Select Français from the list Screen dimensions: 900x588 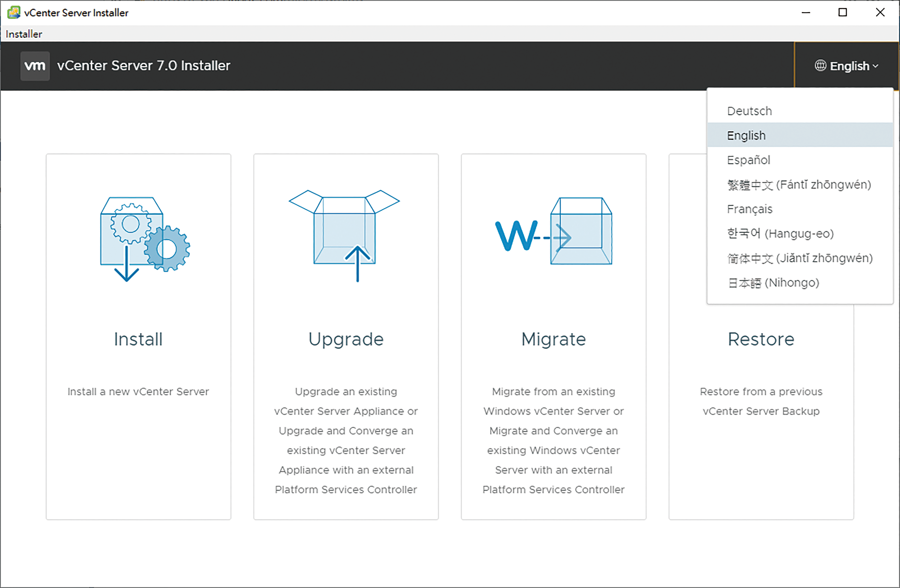[x=800, y=209]
